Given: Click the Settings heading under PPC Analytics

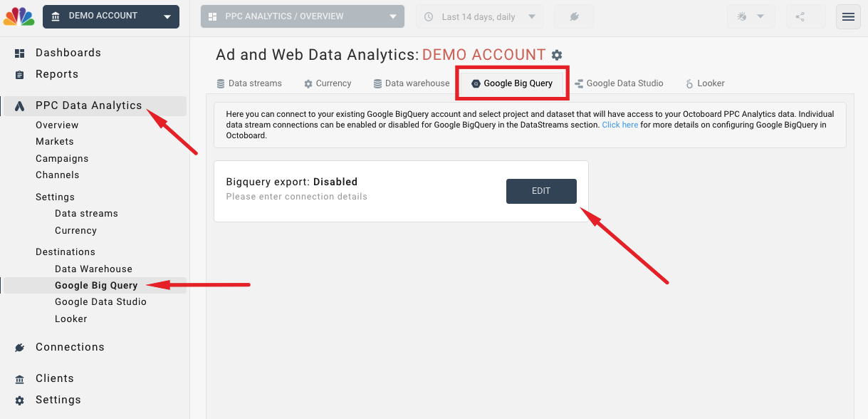Looking at the screenshot, I should click(55, 197).
